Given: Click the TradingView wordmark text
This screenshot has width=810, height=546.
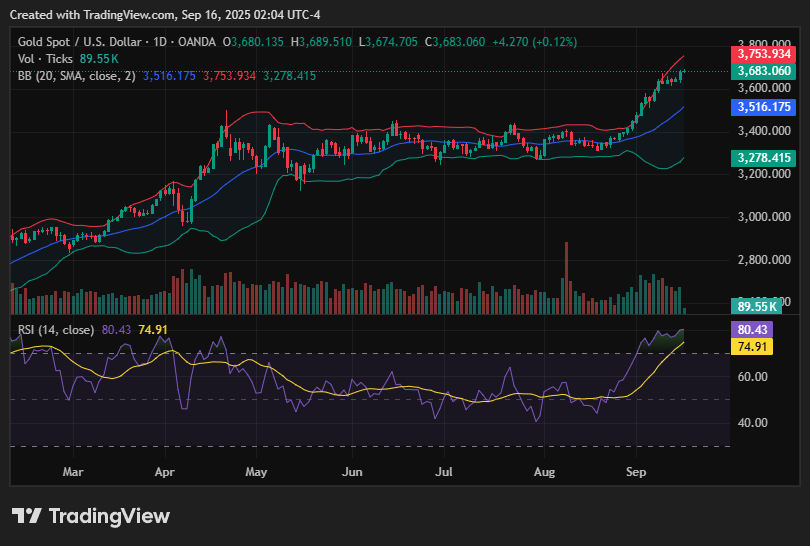Looking at the screenshot, I should (x=109, y=516).
